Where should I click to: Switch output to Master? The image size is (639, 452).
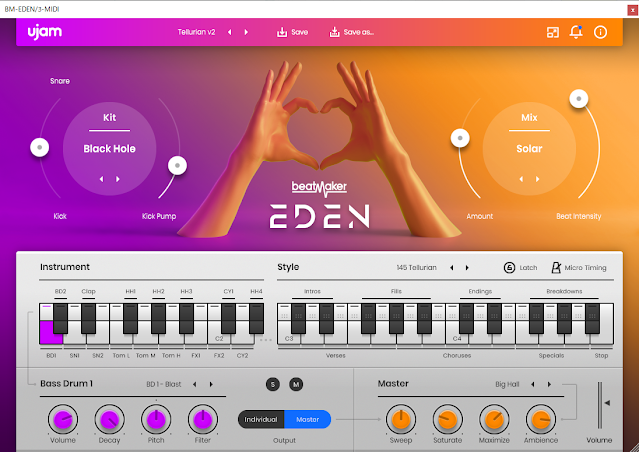click(x=308, y=419)
